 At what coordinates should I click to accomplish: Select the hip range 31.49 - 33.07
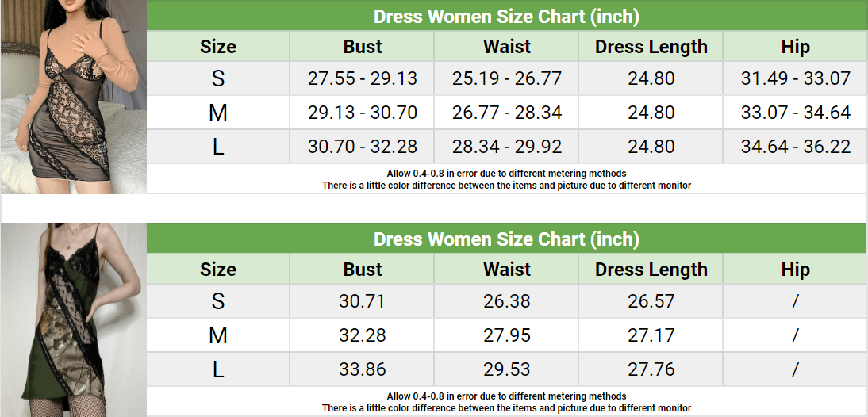(795, 78)
